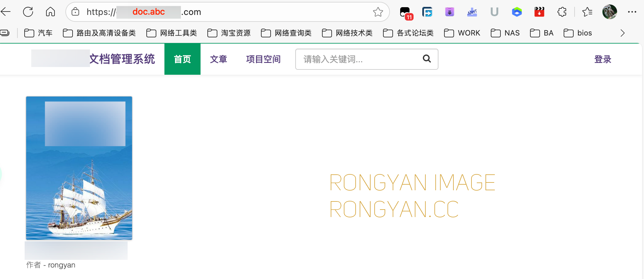Switch to the 项目空间 navigation tab
The height and width of the screenshot is (279, 644).
263,59
